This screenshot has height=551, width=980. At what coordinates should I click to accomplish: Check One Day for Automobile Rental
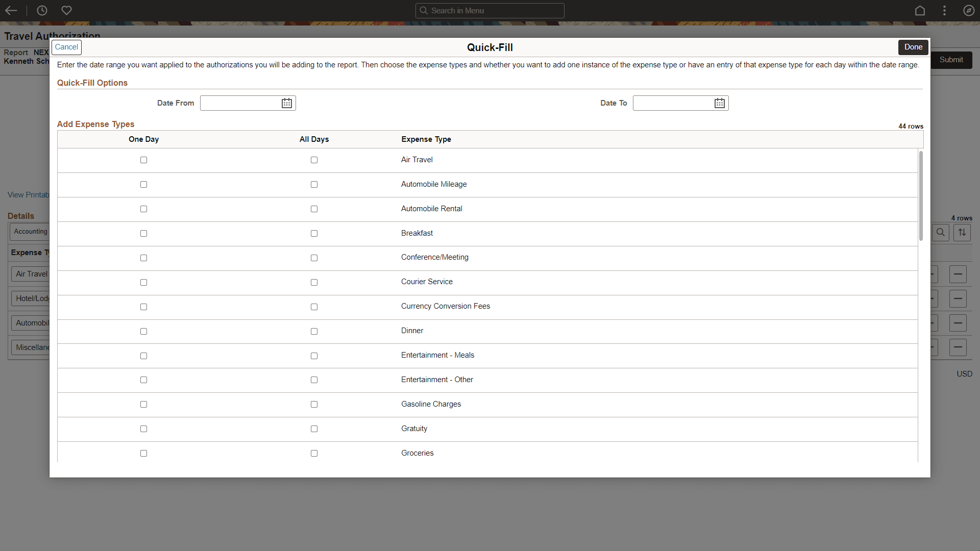pos(143,209)
